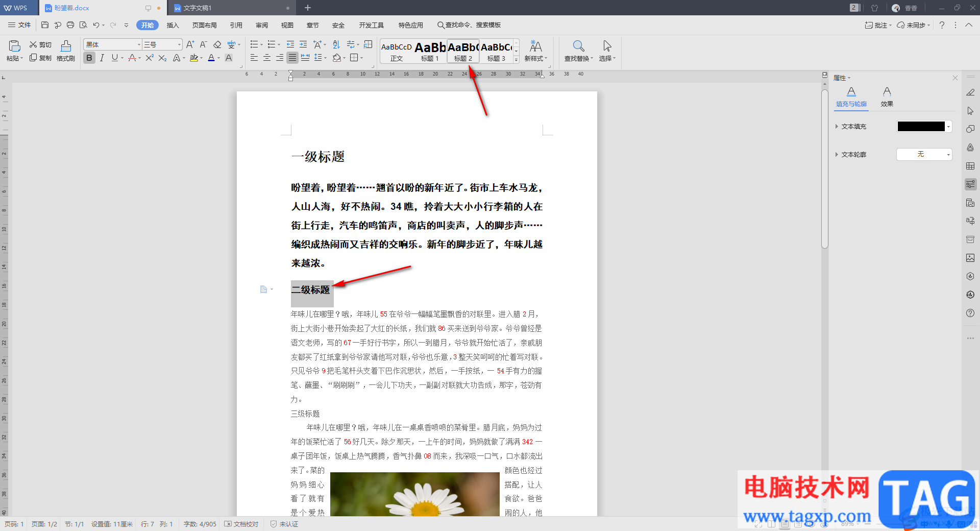The height and width of the screenshot is (531, 980).
Task: Apply the 标题 3 heading style
Action: pyautogui.click(x=496, y=51)
